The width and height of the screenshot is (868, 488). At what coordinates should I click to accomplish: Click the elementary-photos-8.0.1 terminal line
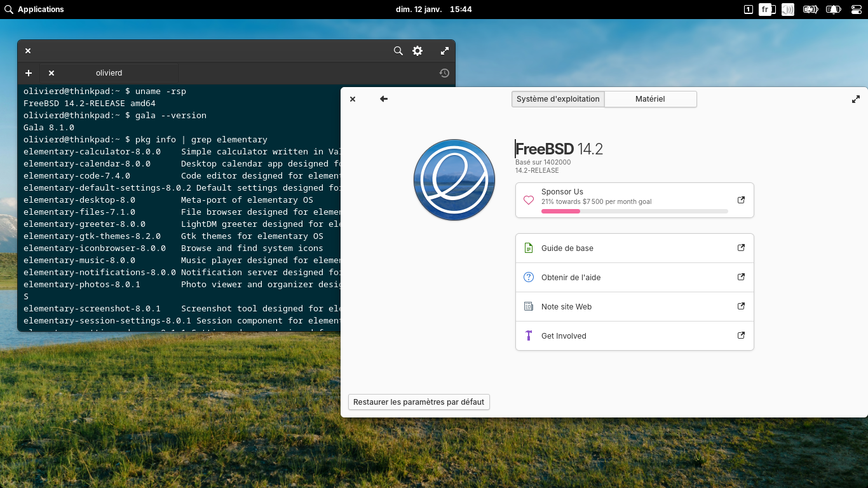[x=182, y=285]
